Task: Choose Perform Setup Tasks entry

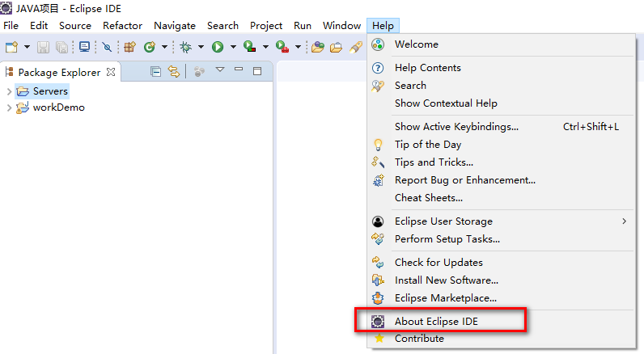Action: click(501, 238)
